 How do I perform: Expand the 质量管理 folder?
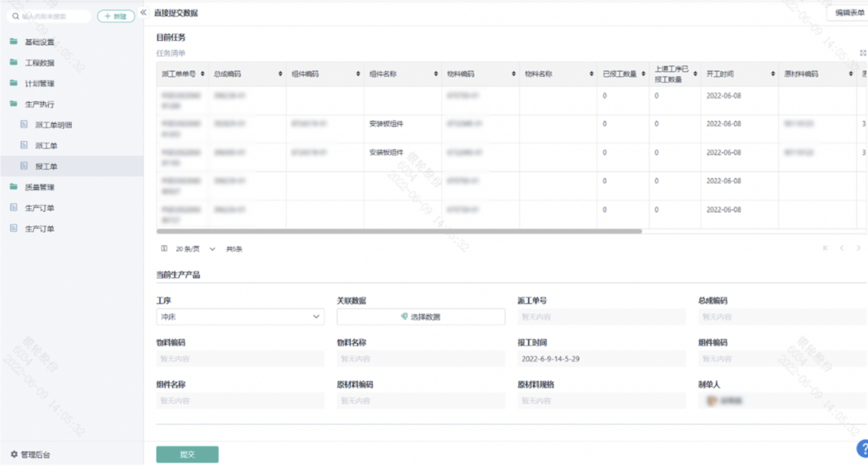pos(39,187)
